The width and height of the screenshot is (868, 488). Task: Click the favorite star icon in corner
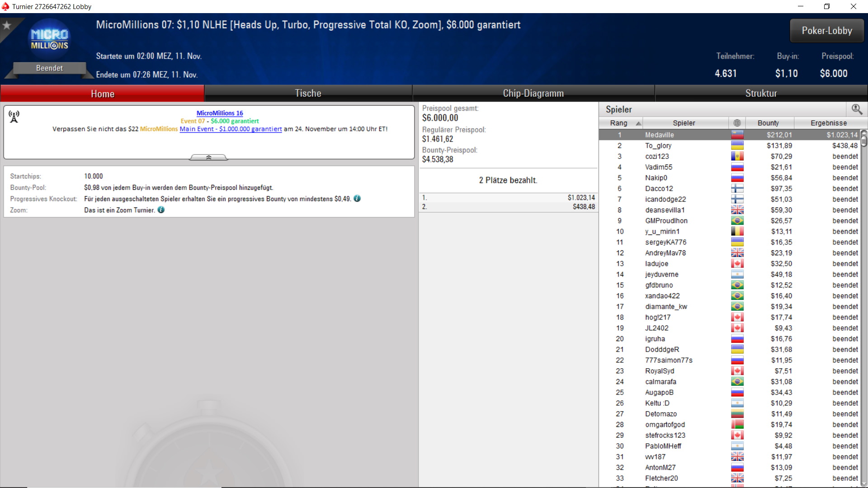pyautogui.click(x=7, y=25)
